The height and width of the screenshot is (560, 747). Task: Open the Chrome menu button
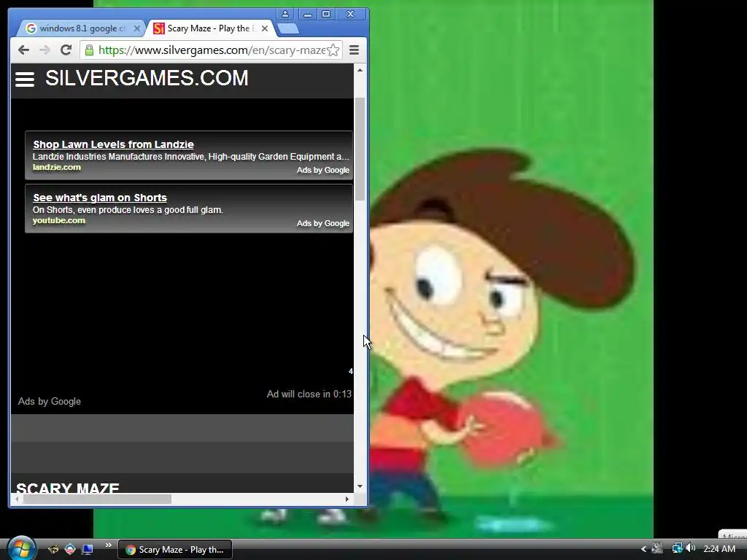[x=354, y=50]
